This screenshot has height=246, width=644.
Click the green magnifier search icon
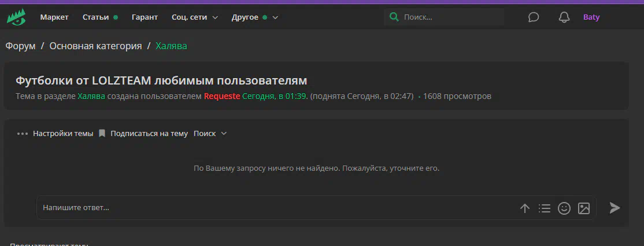394,17
